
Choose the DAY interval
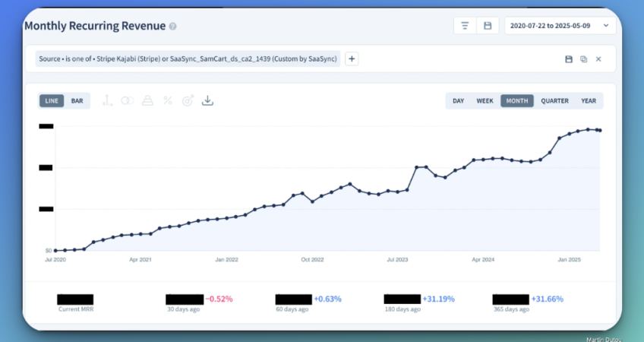[458, 100]
